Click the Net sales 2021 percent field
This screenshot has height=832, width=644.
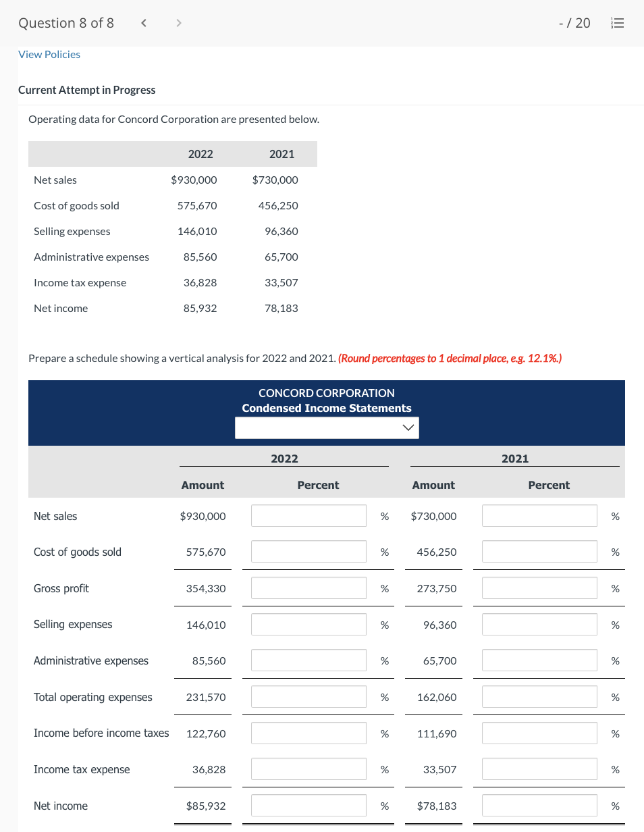pyautogui.click(x=539, y=515)
